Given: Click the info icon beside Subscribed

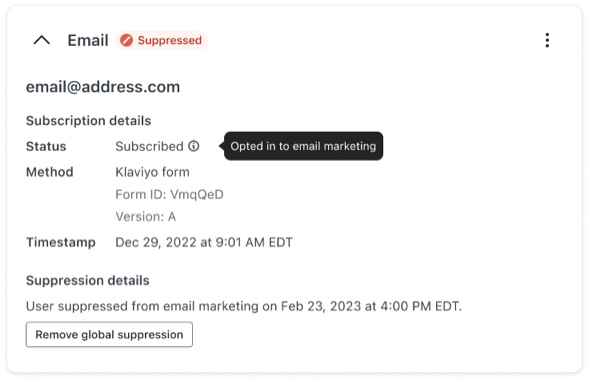Looking at the screenshot, I should pos(193,146).
